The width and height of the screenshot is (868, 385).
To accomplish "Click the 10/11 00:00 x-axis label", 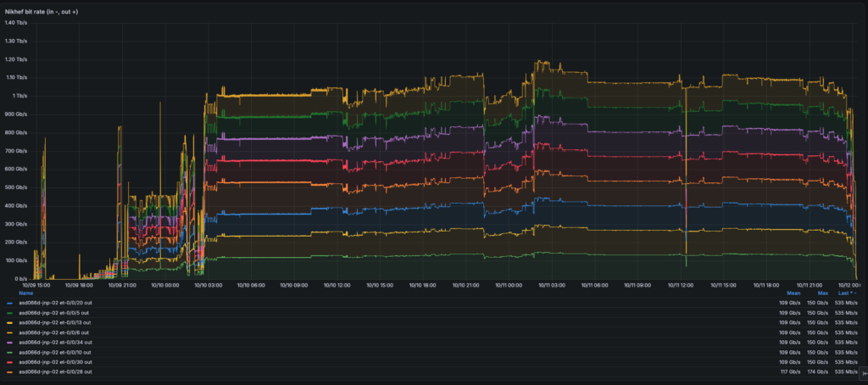I will point(509,286).
